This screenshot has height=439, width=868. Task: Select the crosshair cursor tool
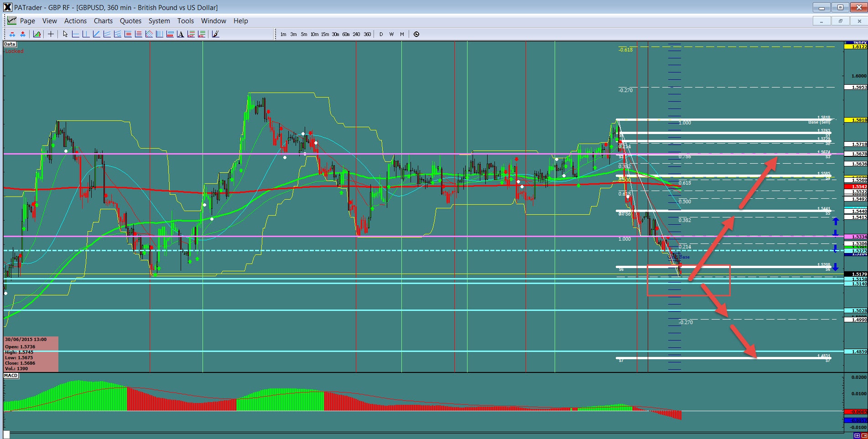click(51, 34)
